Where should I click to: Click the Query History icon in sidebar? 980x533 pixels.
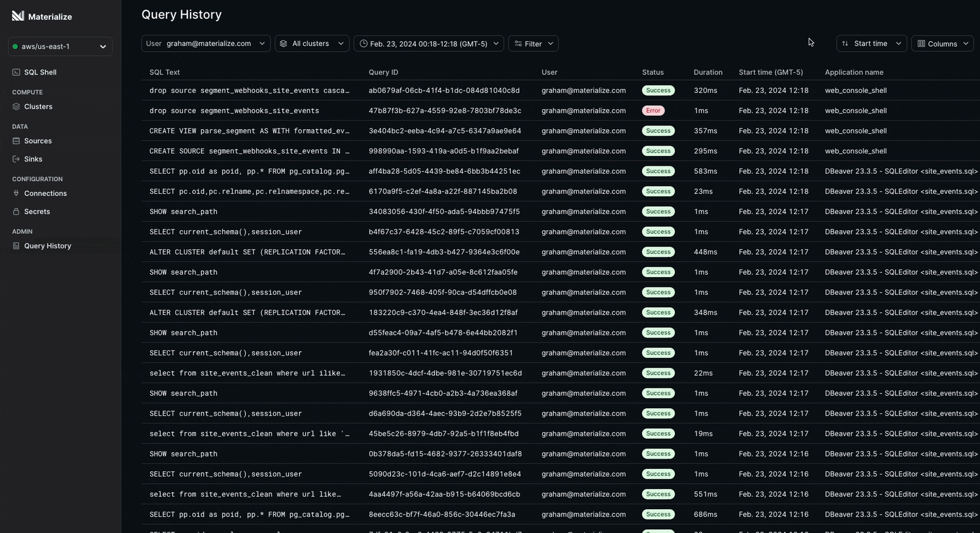16,246
